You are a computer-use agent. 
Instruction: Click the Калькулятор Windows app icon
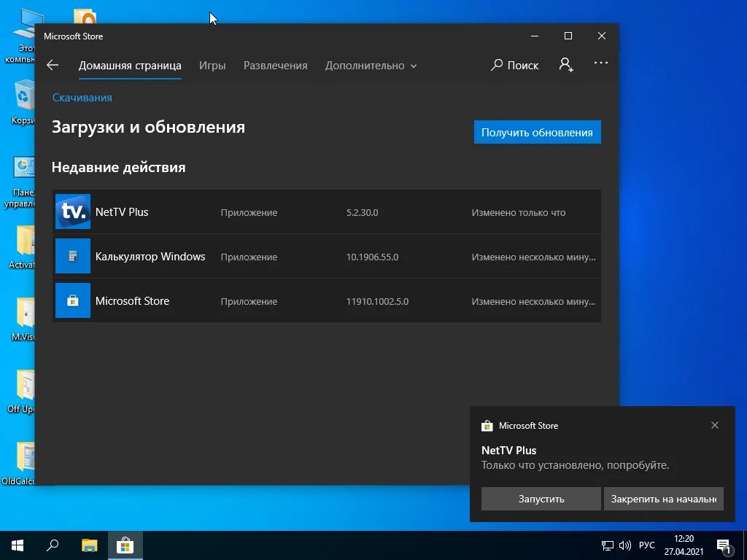click(x=72, y=256)
